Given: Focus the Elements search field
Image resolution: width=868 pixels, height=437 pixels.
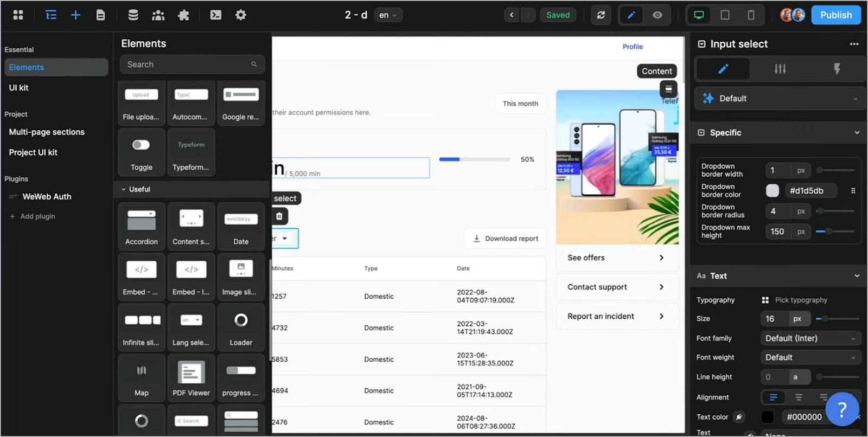Looking at the screenshot, I should (192, 65).
